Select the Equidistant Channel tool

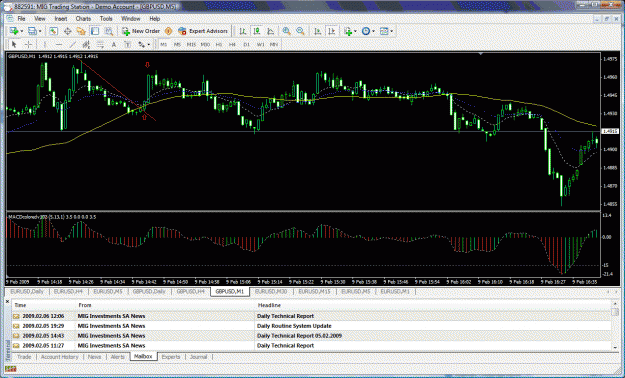click(86, 45)
